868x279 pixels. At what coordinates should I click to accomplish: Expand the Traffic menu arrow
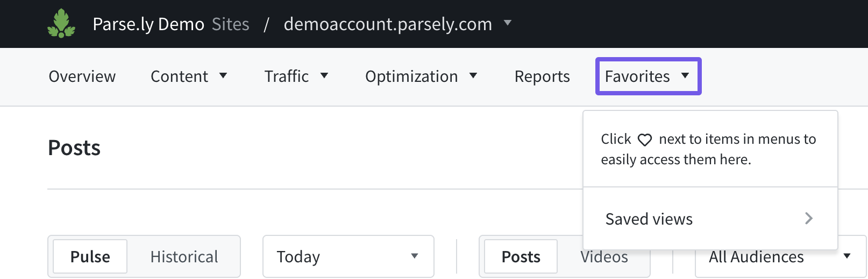(324, 76)
